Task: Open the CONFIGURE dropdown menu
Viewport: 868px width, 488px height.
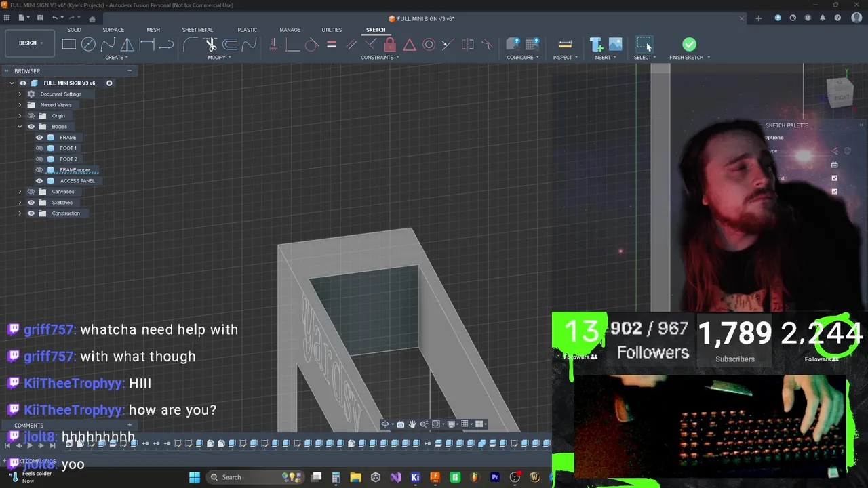Action: 523,58
